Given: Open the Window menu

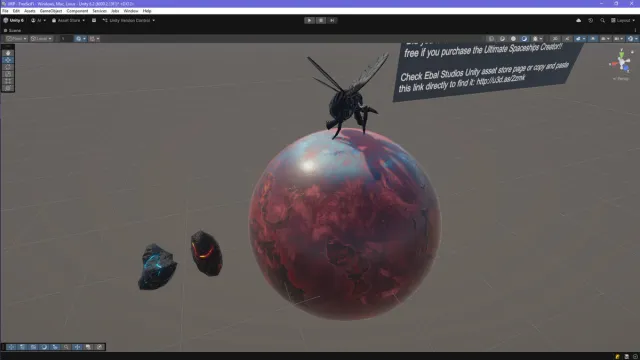Looking at the screenshot, I should coord(131,11).
